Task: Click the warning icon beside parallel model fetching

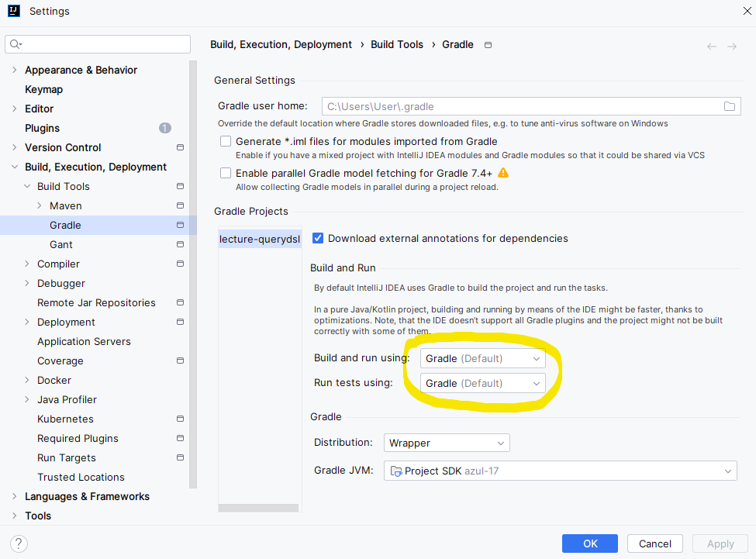Action: (503, 173)
